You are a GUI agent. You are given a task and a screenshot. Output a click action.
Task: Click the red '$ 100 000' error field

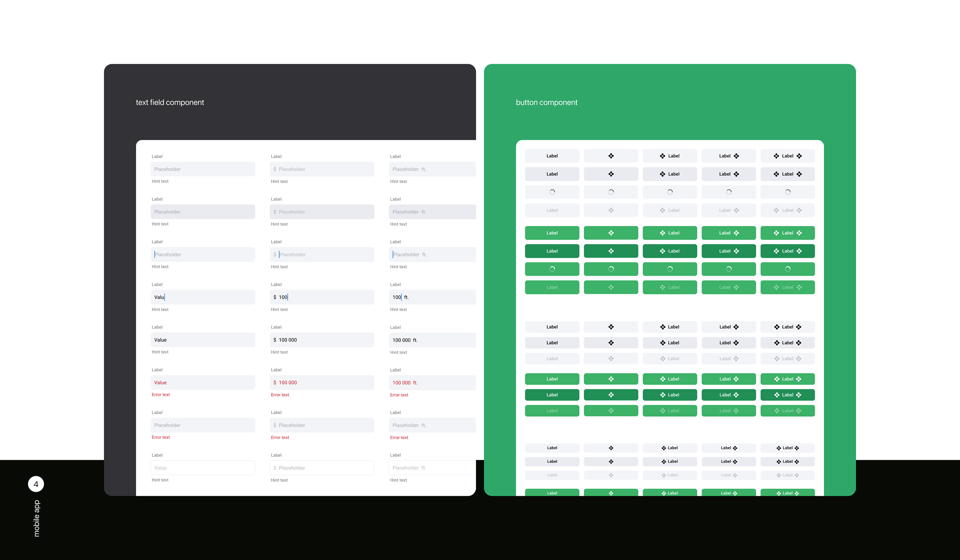point(322,382)
